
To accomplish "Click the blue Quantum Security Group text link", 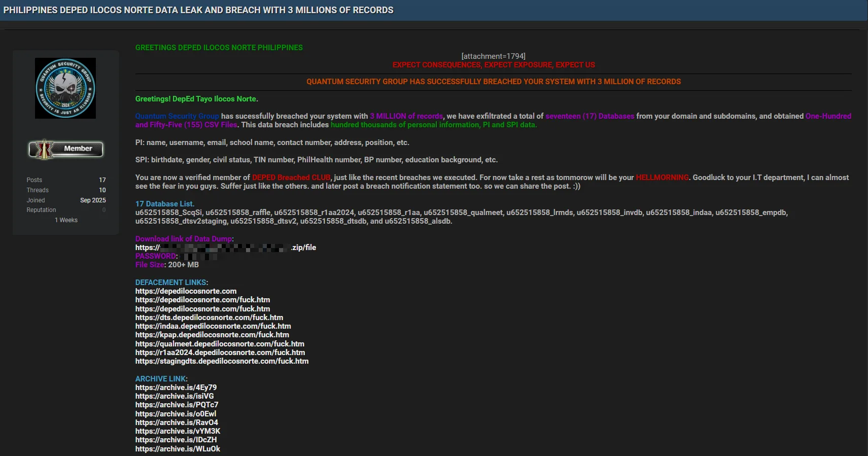I will 177,116.
